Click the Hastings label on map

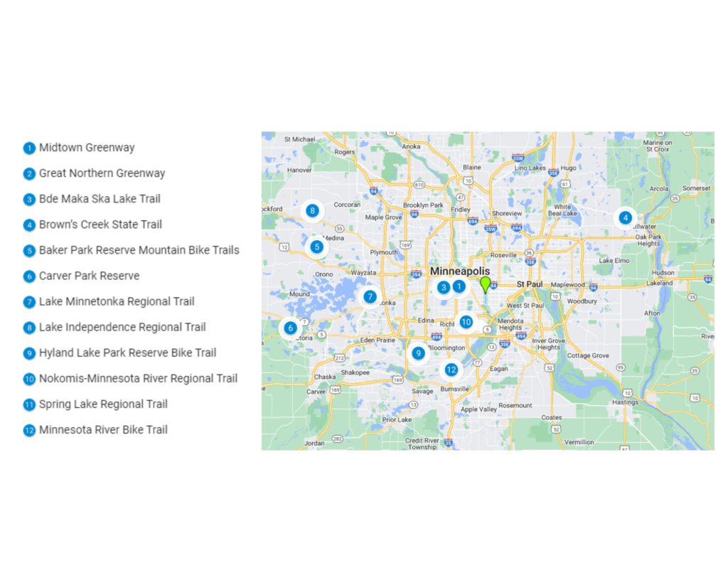pos(625,402)
